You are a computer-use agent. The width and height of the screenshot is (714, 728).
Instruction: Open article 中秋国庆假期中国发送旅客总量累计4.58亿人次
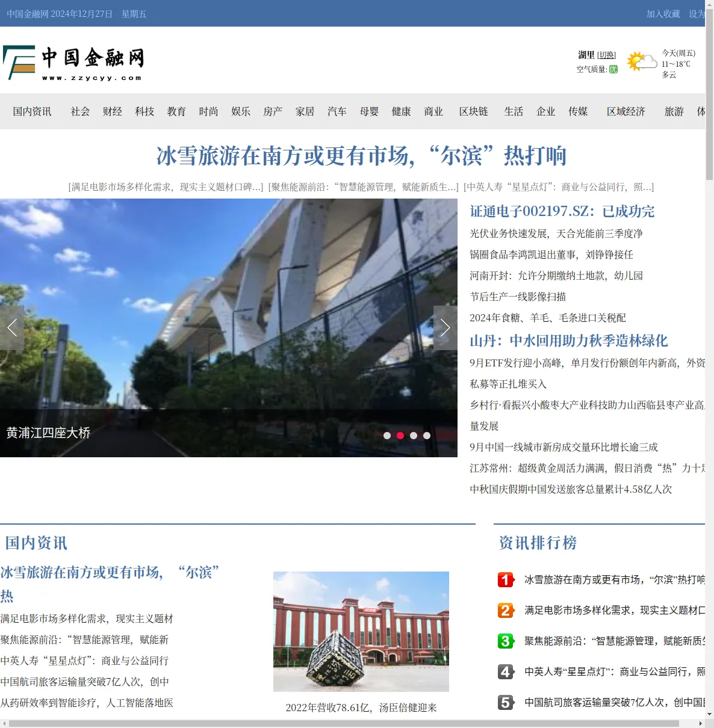tap(571, 489)
